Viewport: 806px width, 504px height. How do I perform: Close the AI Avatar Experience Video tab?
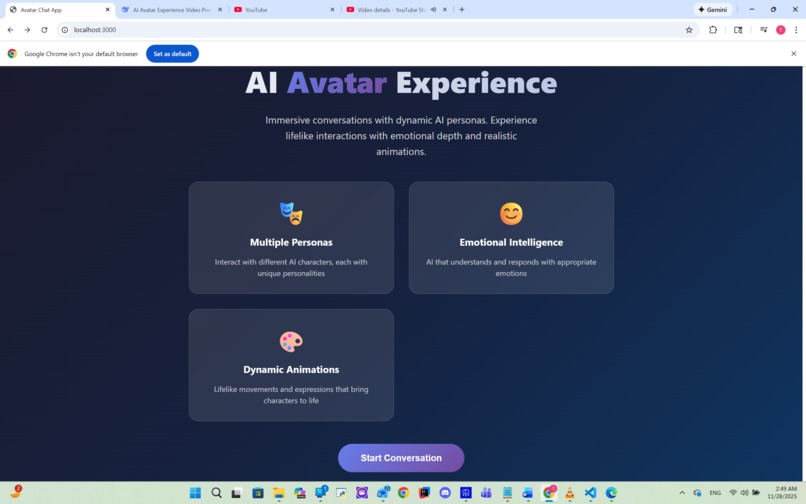tap(220, 9)
